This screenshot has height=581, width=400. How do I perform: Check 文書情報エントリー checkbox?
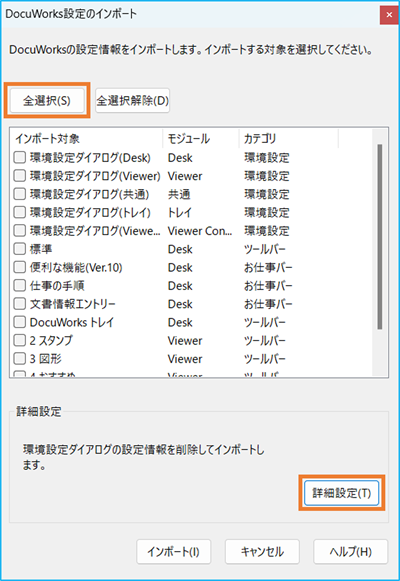click(20, 304)
